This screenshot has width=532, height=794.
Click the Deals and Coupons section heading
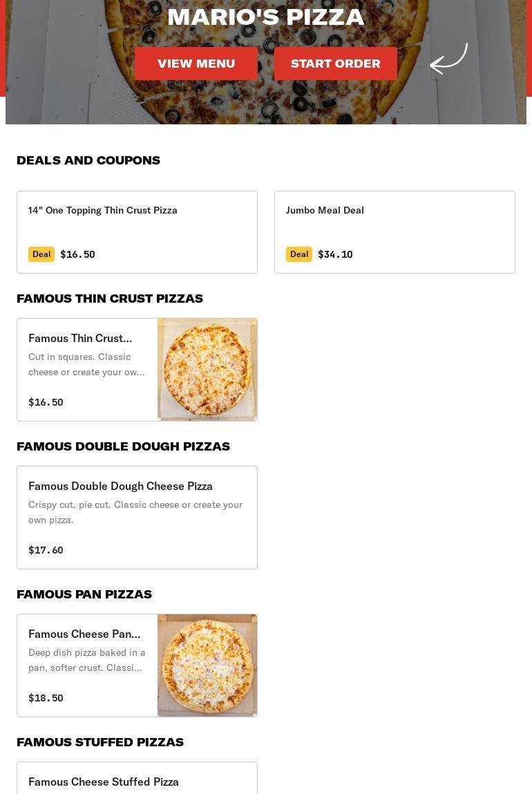pyautogui.click(x=88, y=160)
